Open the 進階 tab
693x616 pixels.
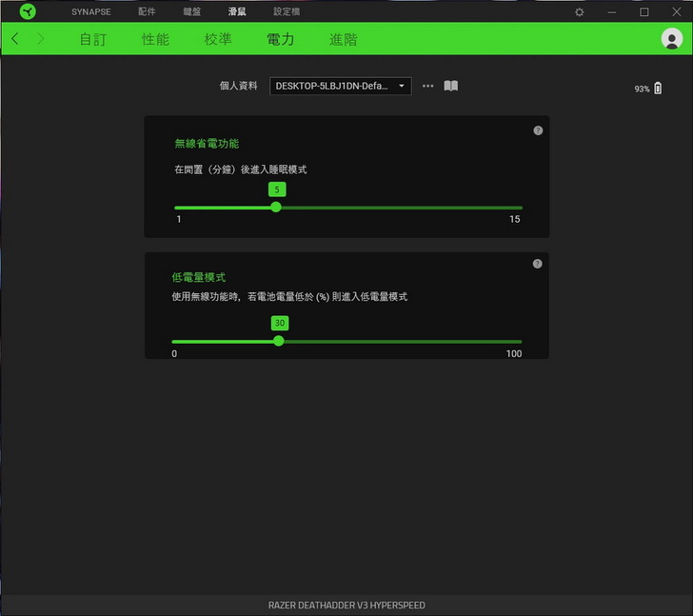pos(343,39)
